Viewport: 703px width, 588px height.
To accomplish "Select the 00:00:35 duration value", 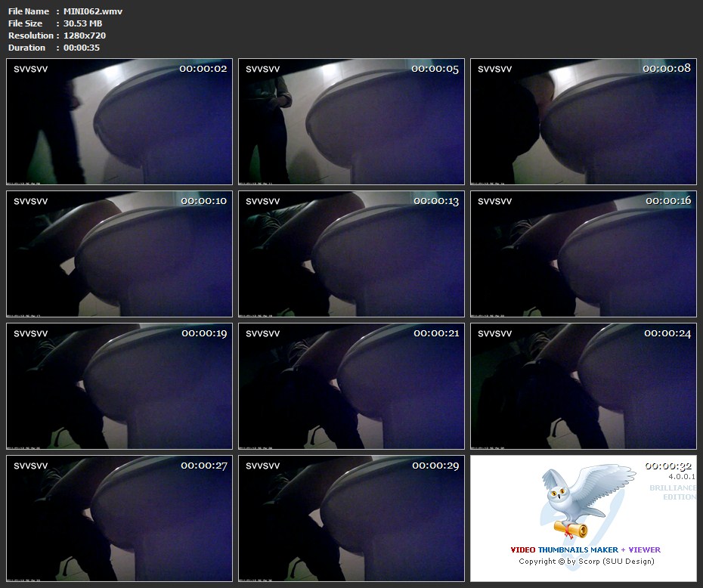I will click(x=82, y=48).
